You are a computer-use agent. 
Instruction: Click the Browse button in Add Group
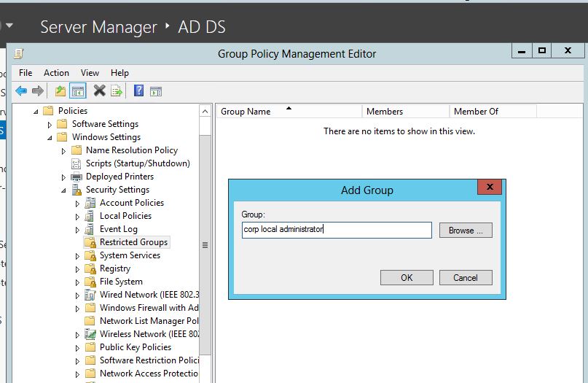tap(466, 231)
